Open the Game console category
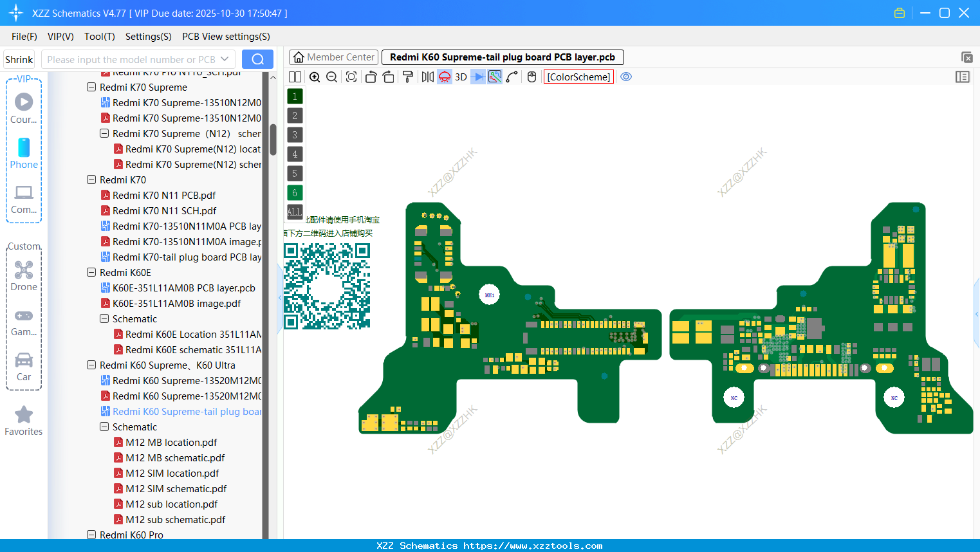 click(x=24, y=322)
